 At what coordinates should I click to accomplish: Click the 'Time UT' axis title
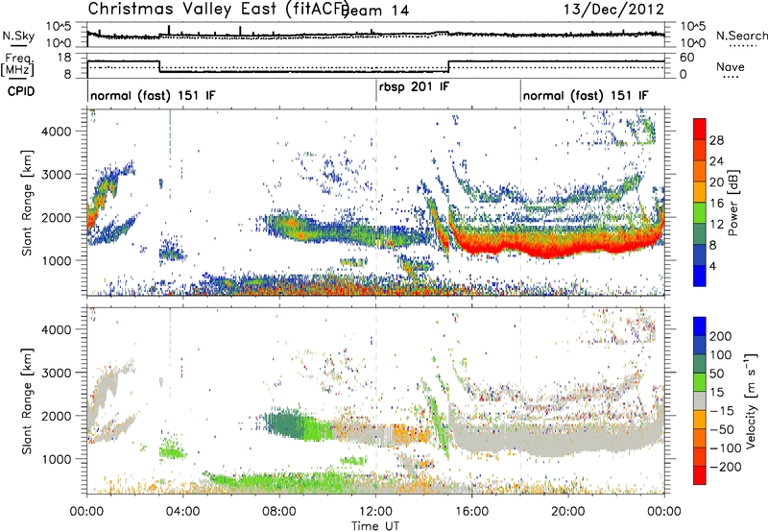375,526
